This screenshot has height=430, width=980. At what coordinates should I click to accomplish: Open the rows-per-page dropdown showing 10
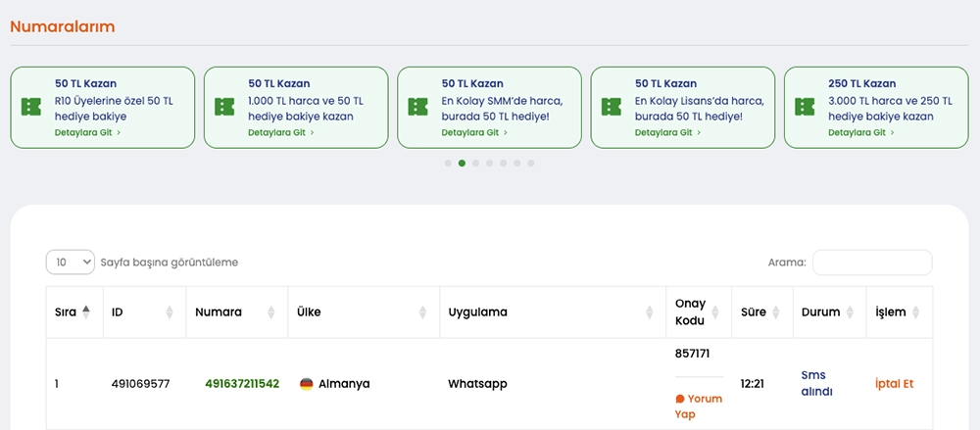point(71,263)
